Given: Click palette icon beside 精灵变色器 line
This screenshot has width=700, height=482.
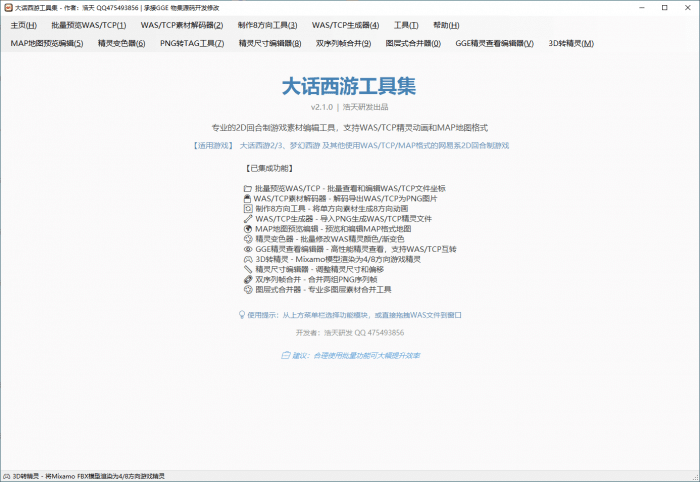Looking at the screenshot, I should 248,239.
